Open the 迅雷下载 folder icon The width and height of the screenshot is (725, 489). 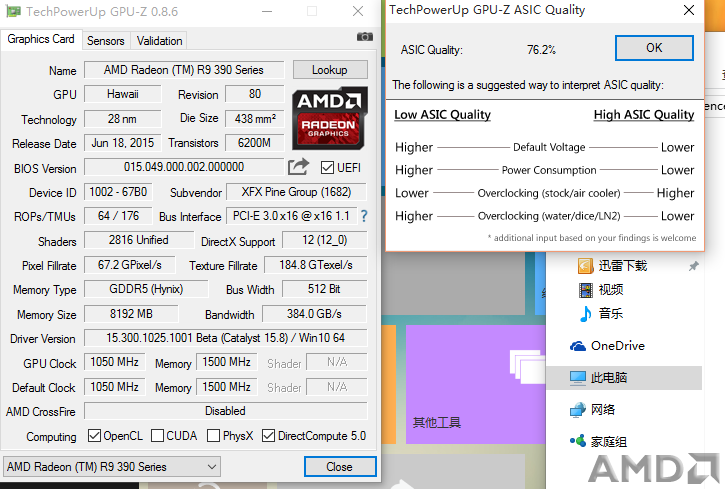[x=586, y=266]
